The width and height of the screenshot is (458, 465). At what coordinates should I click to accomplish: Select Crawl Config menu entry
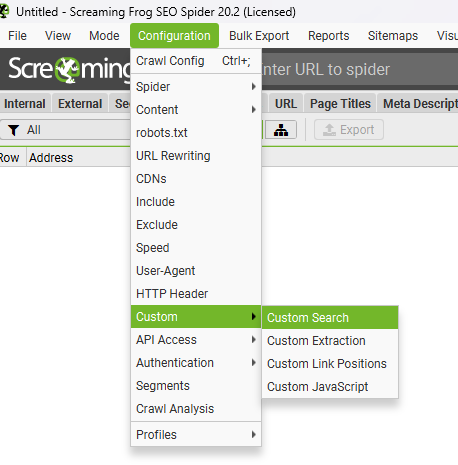point(196,61)
